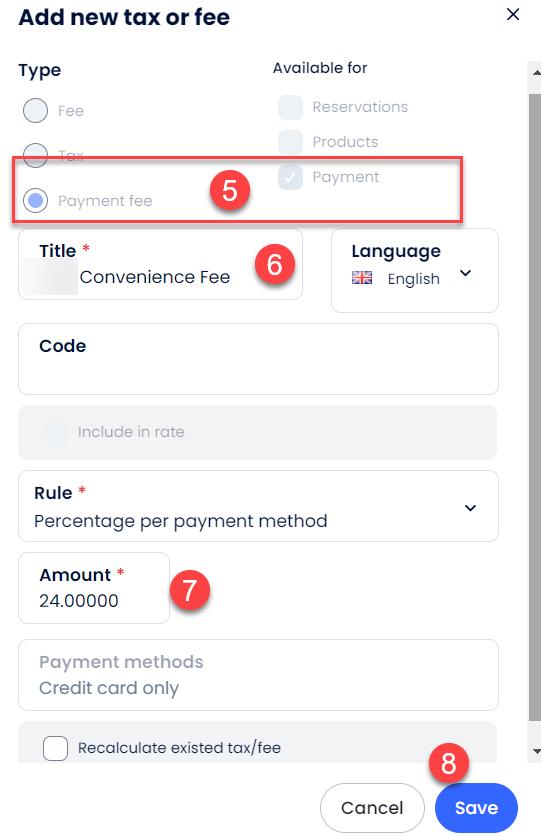The height and width of the screenshot is (836, 541).
Task: Open the Language dropdown
Action: [x=415, y=270]
